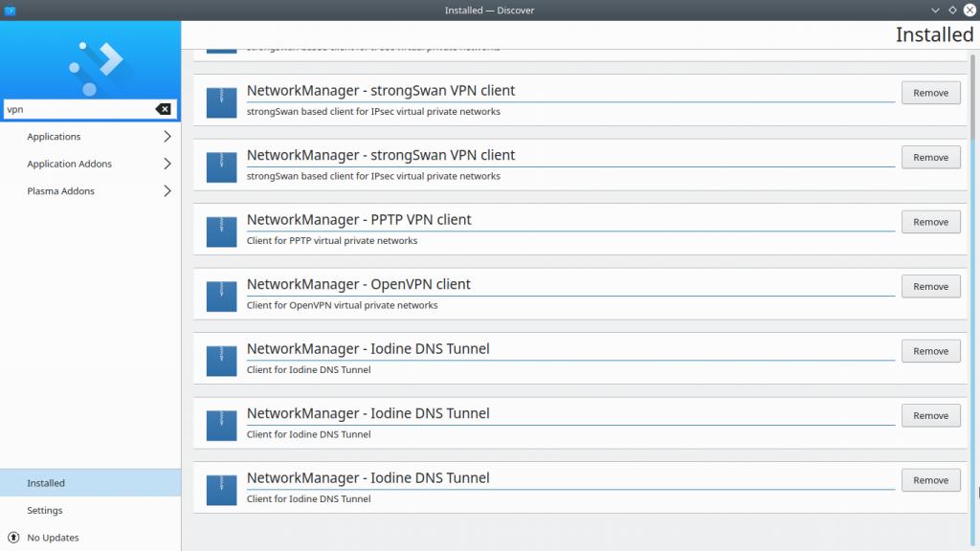Remove the last Iodine DNS Tunnel entry
The image size is (980, 551).
[930, 480]
